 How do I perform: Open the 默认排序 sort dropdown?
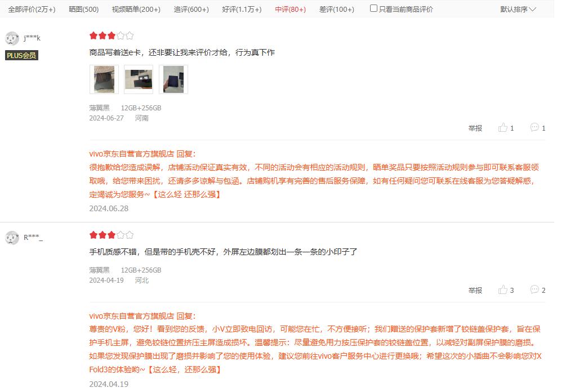518,10
